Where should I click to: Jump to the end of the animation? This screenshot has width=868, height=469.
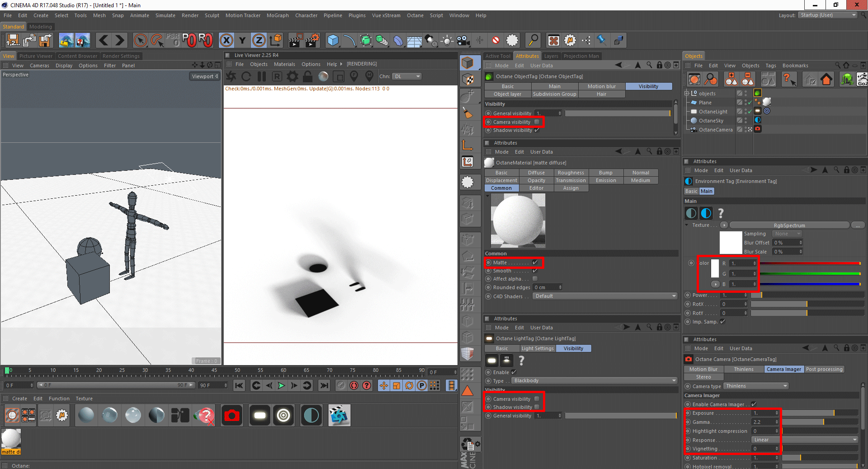coord(324,385)
